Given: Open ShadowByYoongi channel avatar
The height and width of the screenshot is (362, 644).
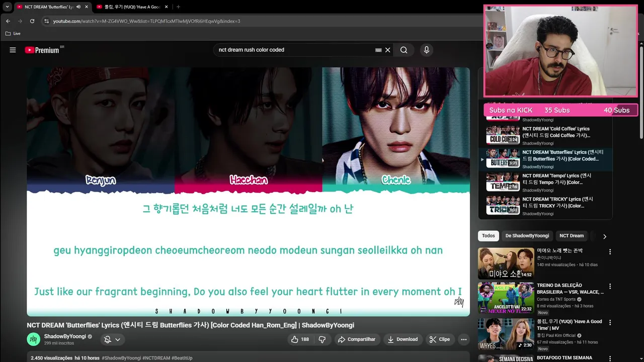Looking at the screenshot, I should click(x=33, y=339).
